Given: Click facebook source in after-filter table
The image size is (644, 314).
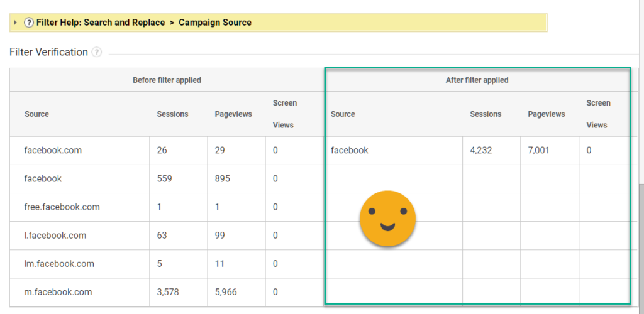Looking at the screenshot, I should 350,151.
